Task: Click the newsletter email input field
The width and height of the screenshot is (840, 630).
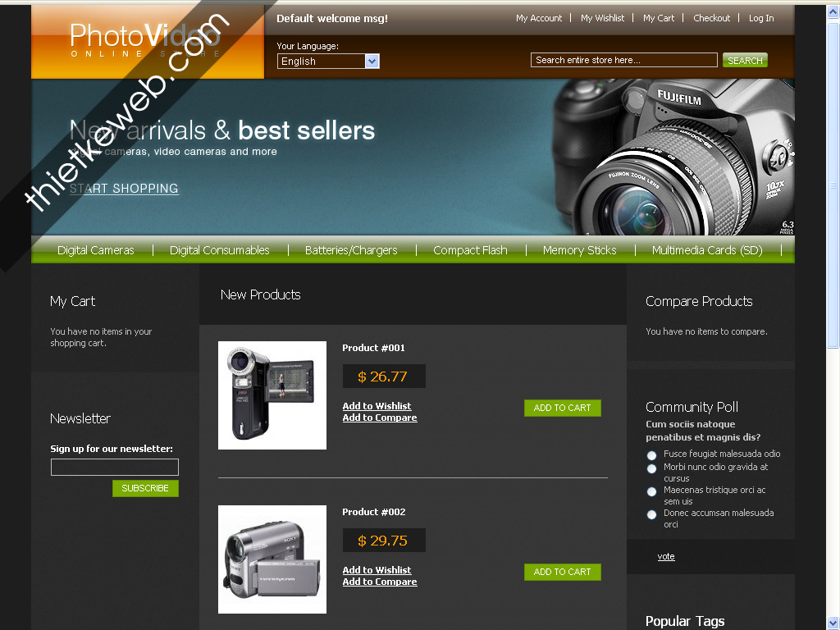Action: (115, 467)
